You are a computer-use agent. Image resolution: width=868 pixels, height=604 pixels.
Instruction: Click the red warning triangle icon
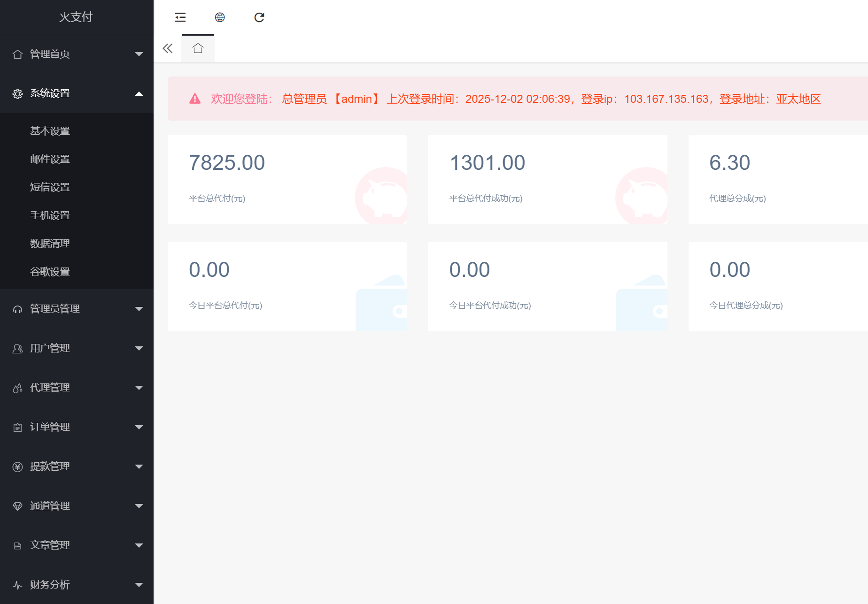click(195, 99)
